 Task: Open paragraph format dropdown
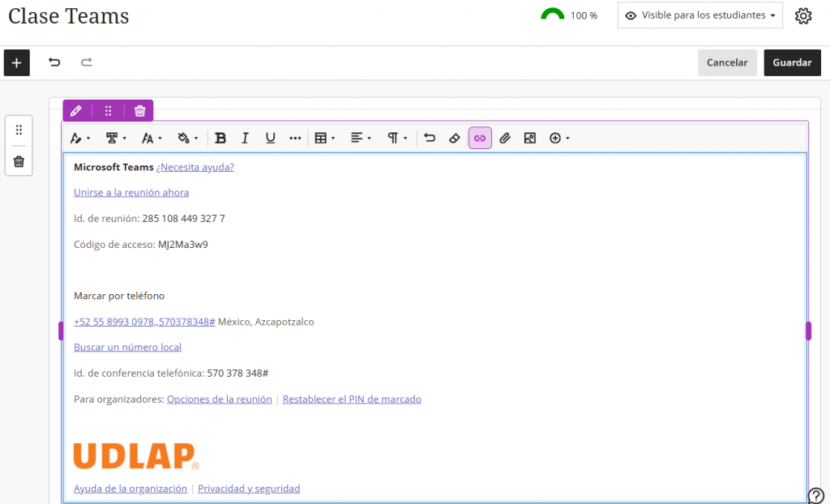(396, 139)
